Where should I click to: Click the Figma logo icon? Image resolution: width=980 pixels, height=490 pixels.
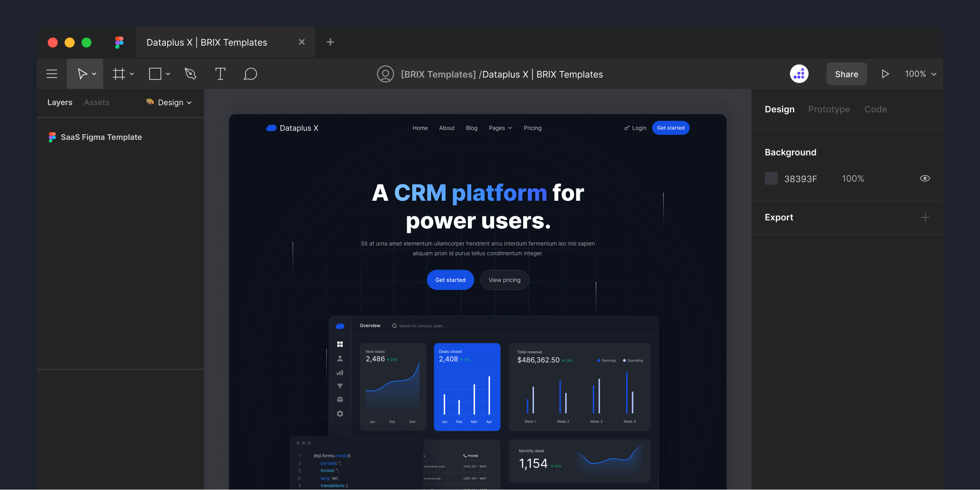pos(119,42)
